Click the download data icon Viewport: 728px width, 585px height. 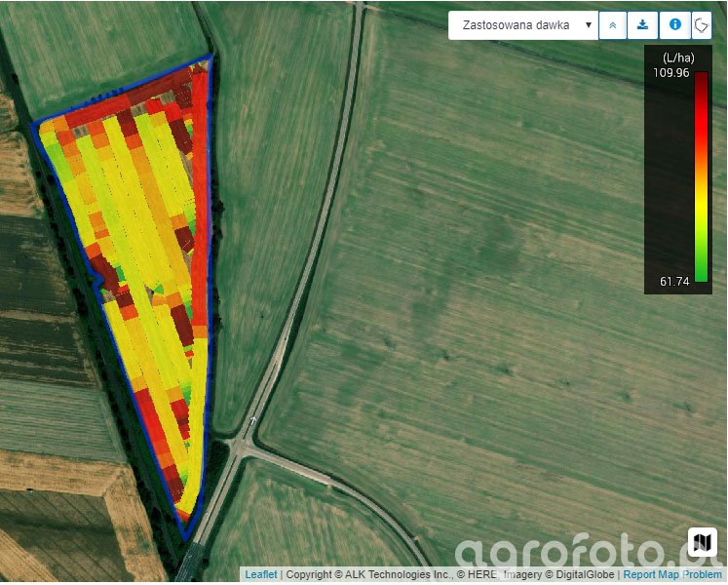[x=643, y=25]
